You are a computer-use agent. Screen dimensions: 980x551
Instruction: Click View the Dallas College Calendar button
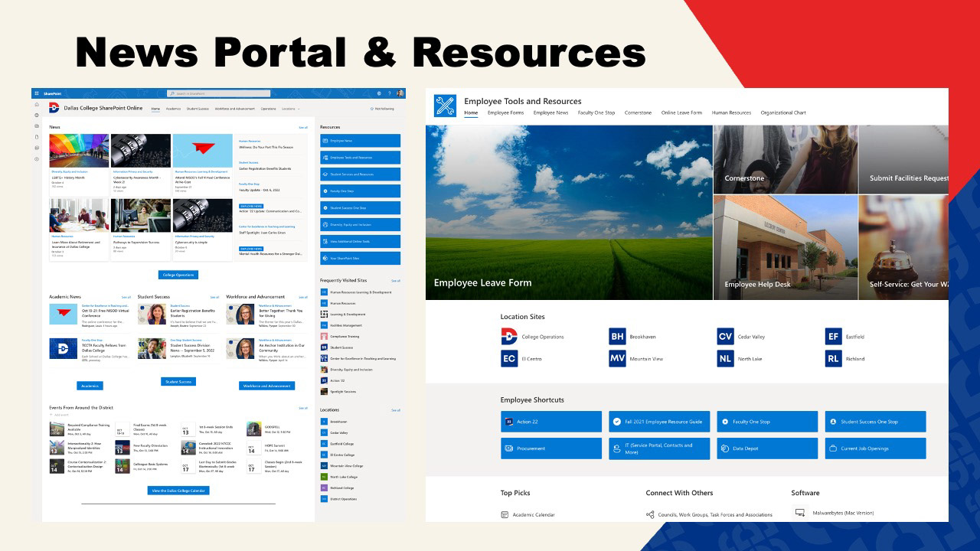click(178, 491)
